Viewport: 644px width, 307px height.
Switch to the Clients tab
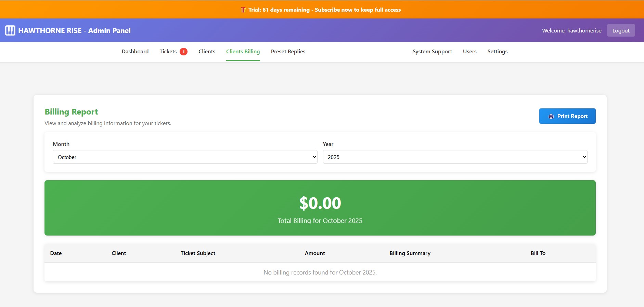pos(207,52)
